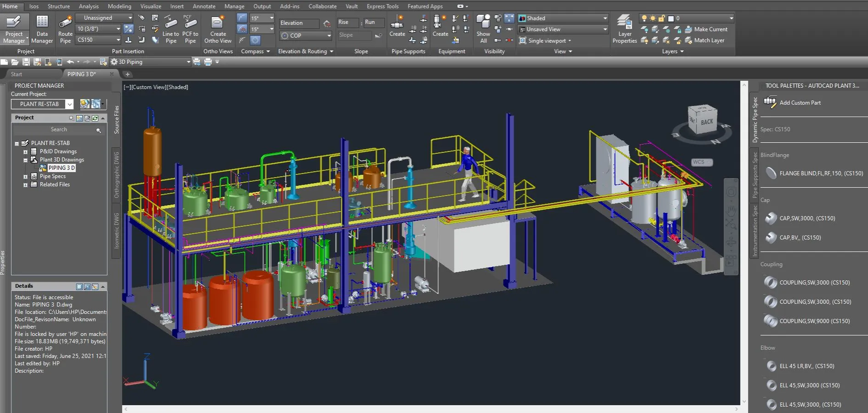Toggle slope mode icon next to pipe size
This screenshot has width=868, height=413.
129,29
